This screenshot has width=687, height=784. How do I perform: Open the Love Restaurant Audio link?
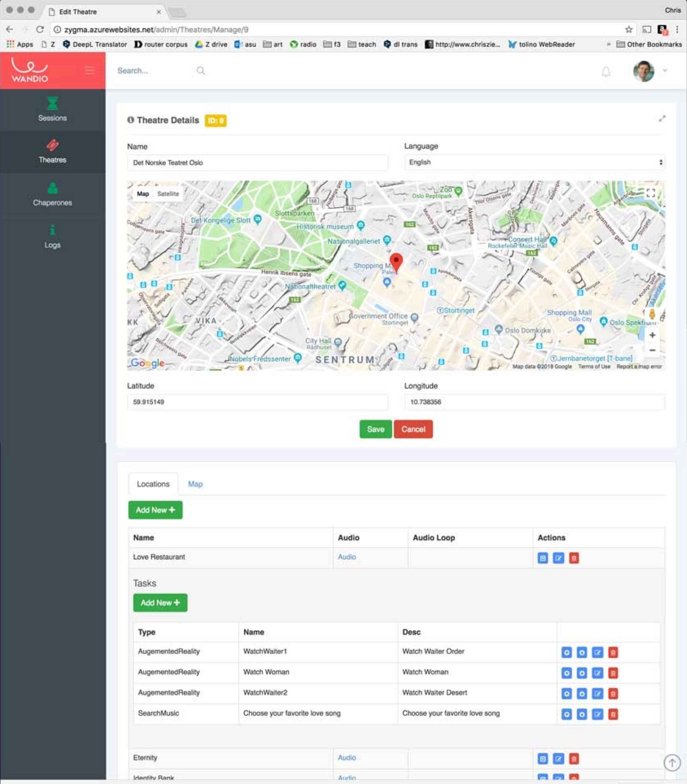tap(347, 557)
